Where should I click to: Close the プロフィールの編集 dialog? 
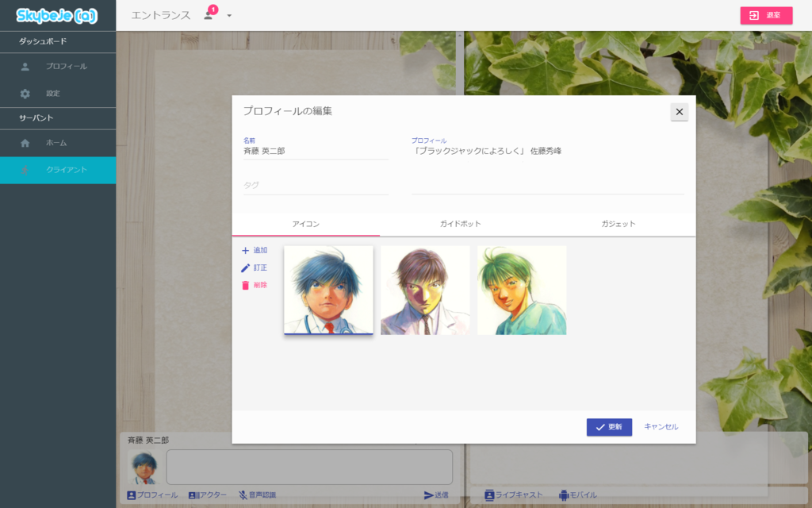click(x=679, y=111)
